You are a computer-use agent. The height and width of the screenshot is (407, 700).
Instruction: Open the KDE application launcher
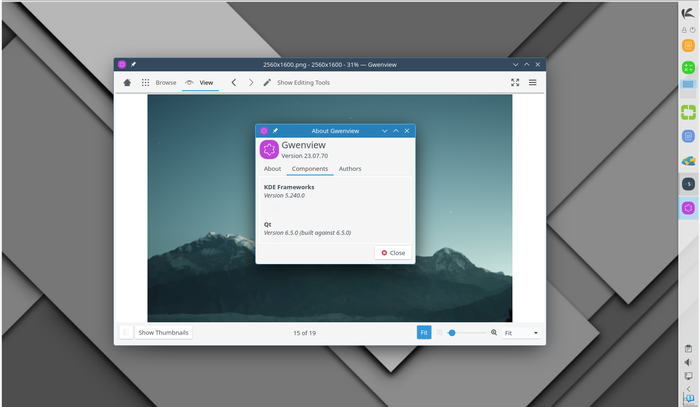click(x=688, y=13)
